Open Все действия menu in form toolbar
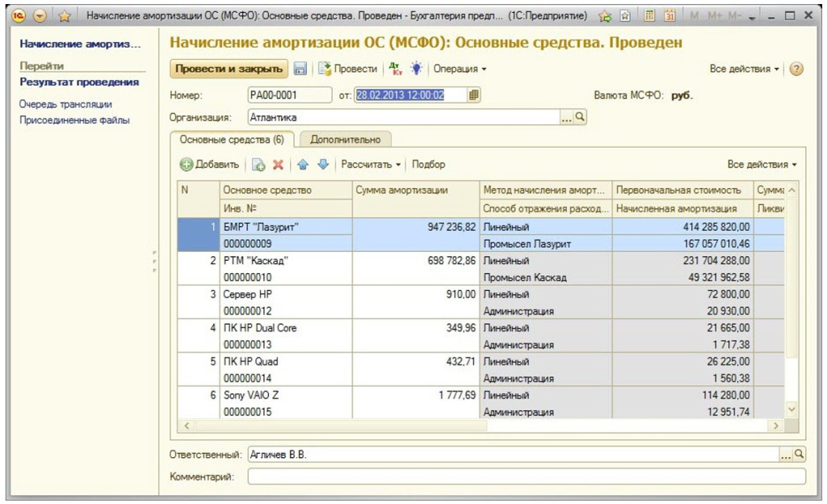Screen dimensions: 827x504 [744, 69]
